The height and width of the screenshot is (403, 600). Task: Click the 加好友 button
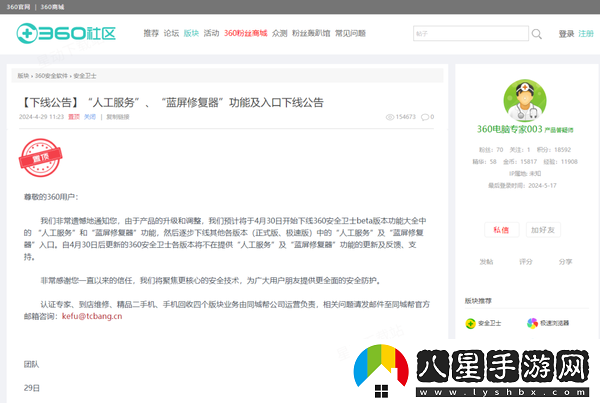click(543, 230)
